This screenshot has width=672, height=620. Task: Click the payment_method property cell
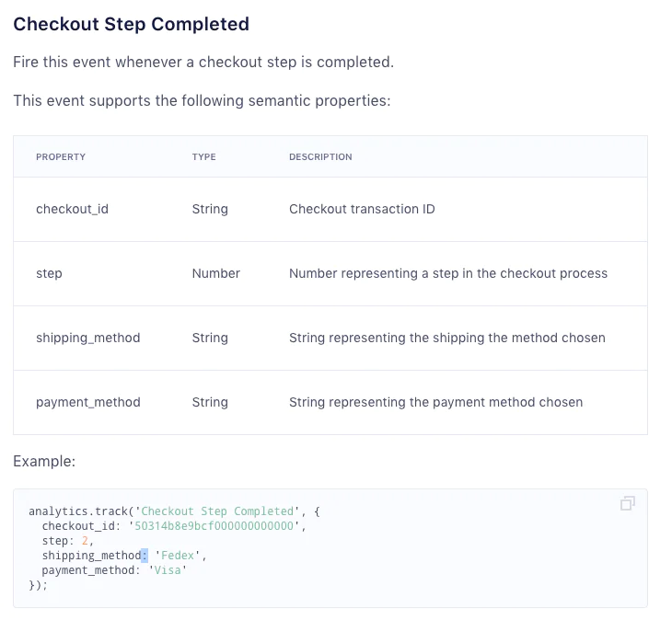tap(87, 402)
